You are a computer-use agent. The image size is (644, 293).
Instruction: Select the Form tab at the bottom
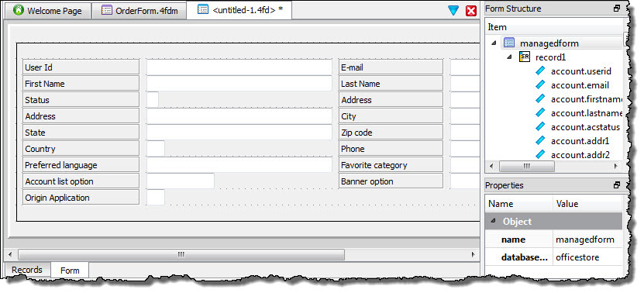click(x=70, y=271)
